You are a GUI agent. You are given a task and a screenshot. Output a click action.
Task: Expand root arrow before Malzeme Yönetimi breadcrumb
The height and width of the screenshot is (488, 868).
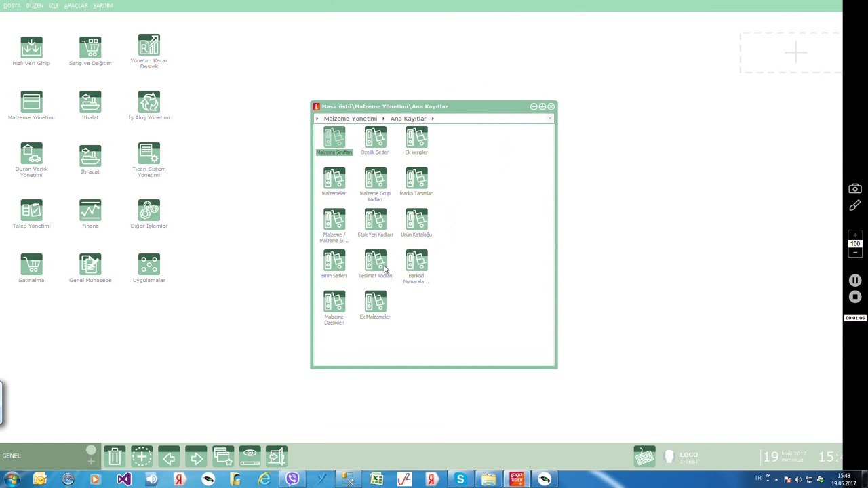point(317,119)
